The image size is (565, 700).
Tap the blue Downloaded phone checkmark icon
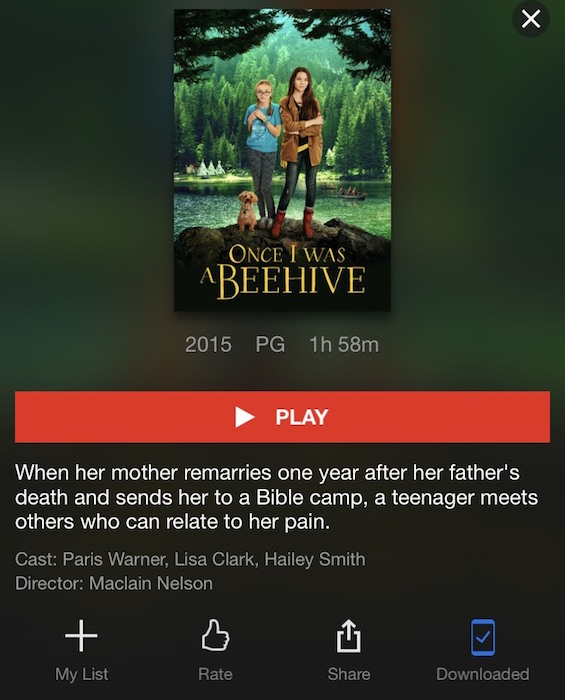tap(482, 637)
